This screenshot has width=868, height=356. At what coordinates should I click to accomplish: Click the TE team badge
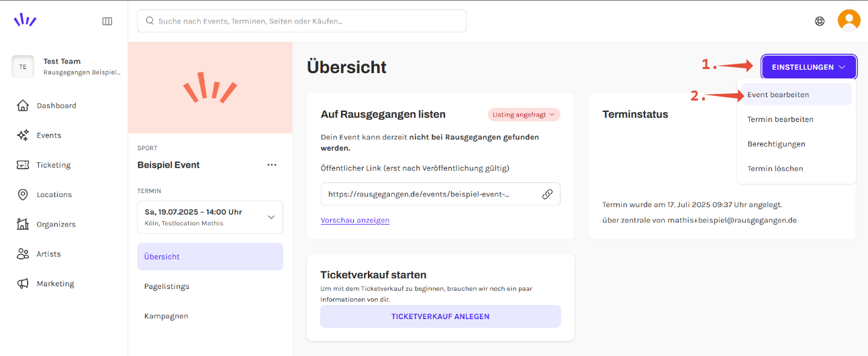[23, 66]
